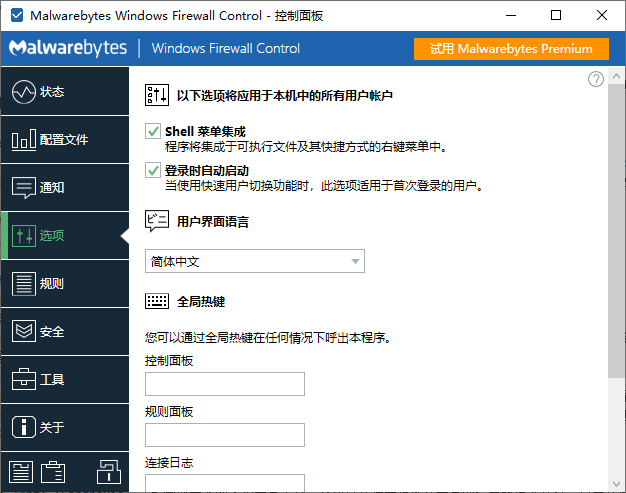The height and width of the screenshot is (493, 626).
Task: Switch to the 状态 tab
Action: [65, 91]
